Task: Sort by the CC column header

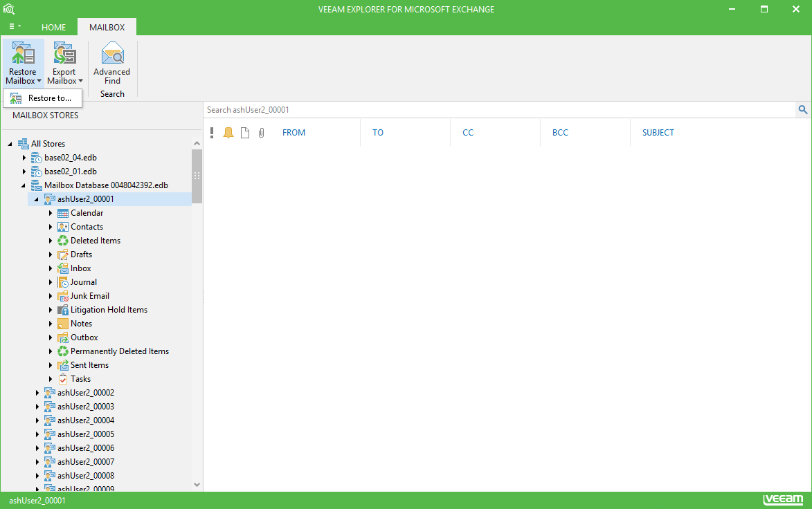Action: [x=468, y=133]
